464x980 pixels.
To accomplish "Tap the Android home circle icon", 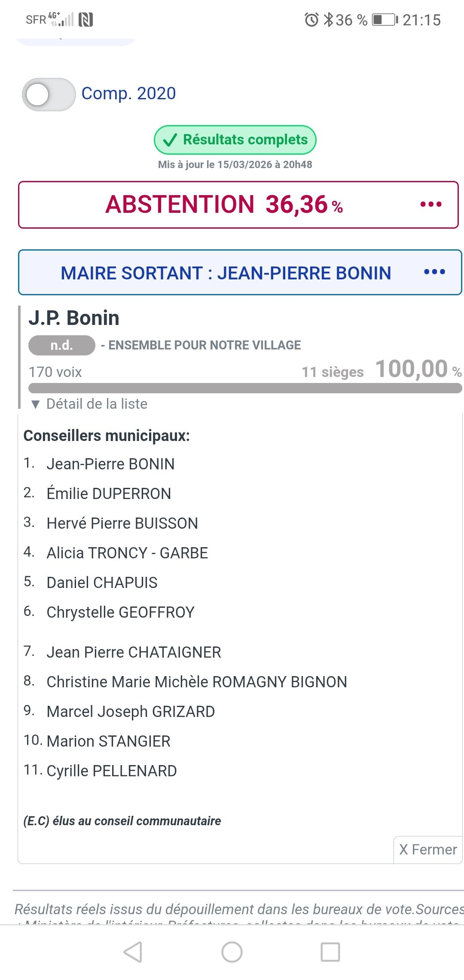I will click(232, 952).
